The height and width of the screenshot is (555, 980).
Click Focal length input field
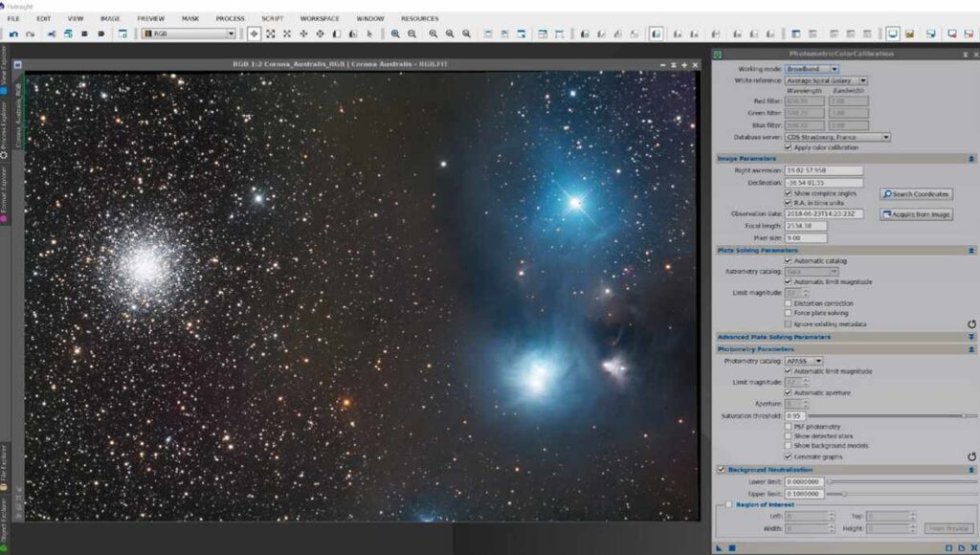[x=806, y=226]
